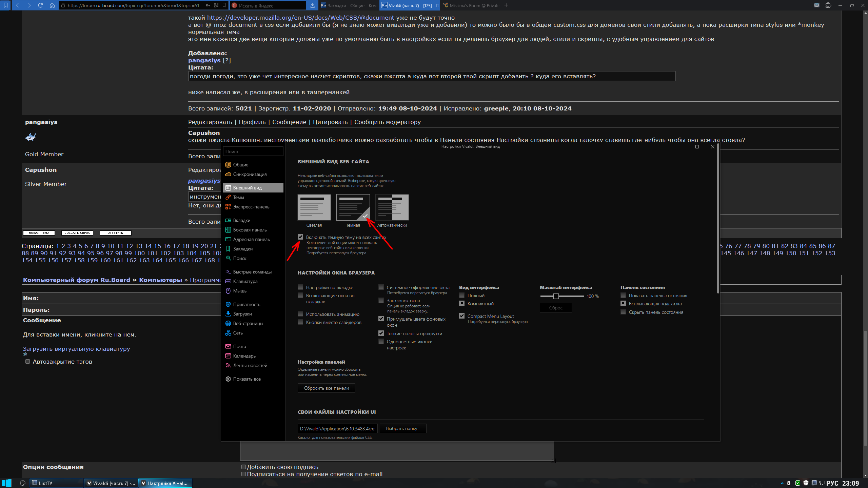Open Windows Security shield tray icon
This screenshot has width=868, height=488.
click(x=806, y=483)
